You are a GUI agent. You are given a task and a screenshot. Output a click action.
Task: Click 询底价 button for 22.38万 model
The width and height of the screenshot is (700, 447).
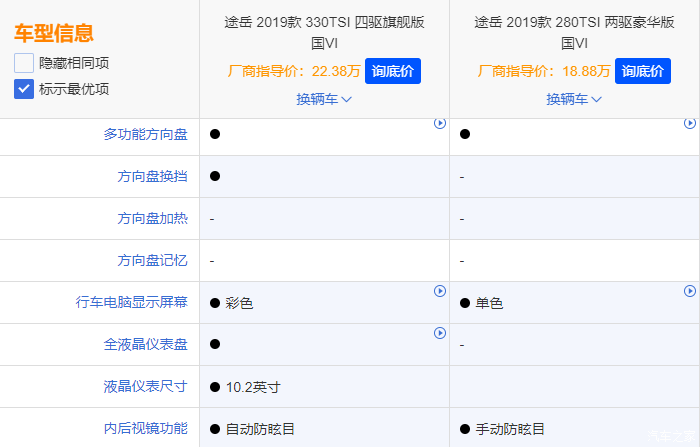(x=393, y=71)
